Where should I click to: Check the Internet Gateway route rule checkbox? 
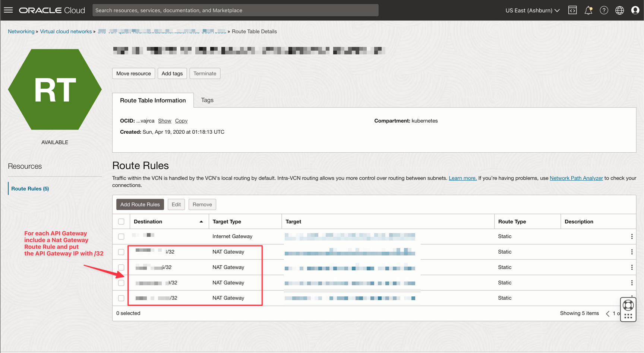tap(121, 236)
